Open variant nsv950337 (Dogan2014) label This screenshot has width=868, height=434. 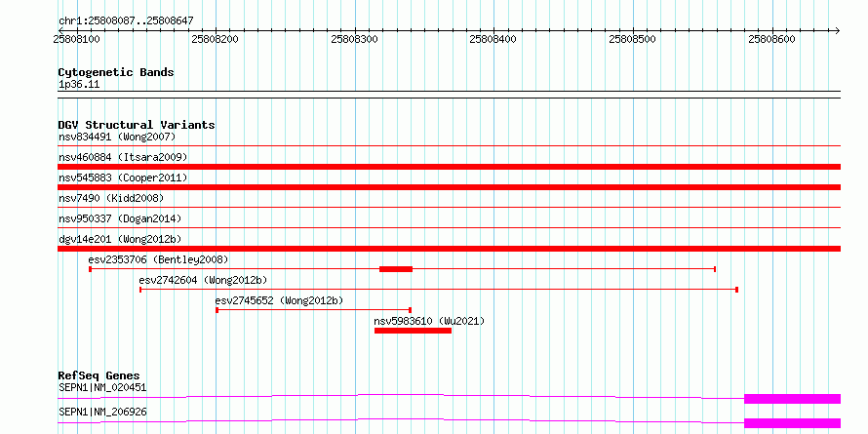click(x=120, y=218)
